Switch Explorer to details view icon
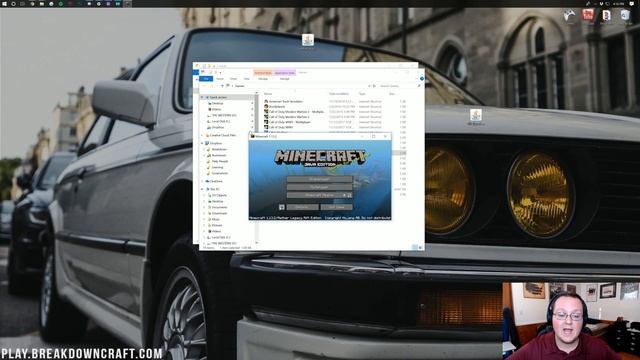 point(415,247)
